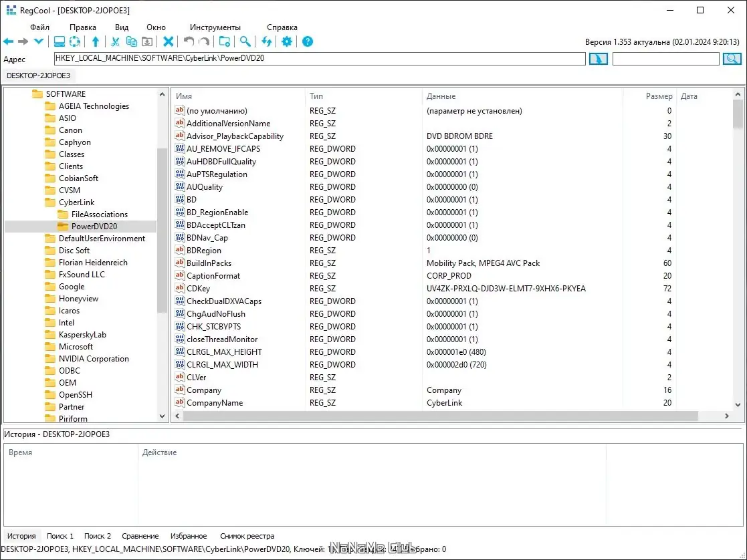747x560 pixels.
Task: Click the Cut scissors icon
Action: (116, 41)
